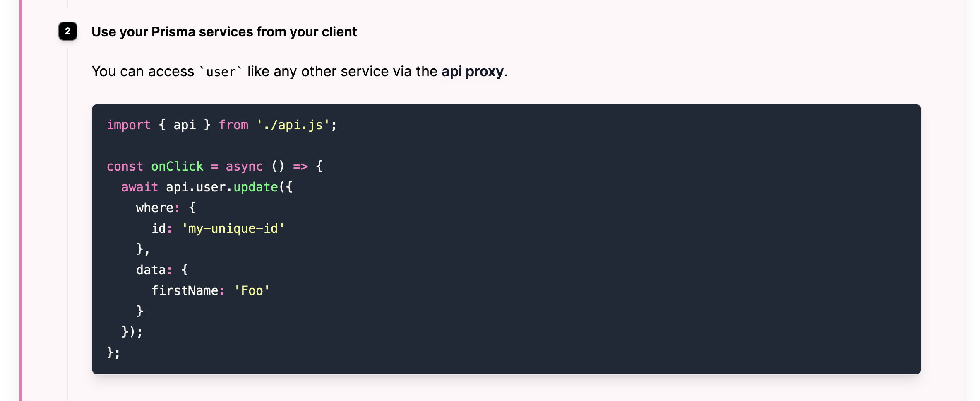This screenshot has width=980, height=401.
Task: Click the await keyword in code
Action: tap(140, 187)
